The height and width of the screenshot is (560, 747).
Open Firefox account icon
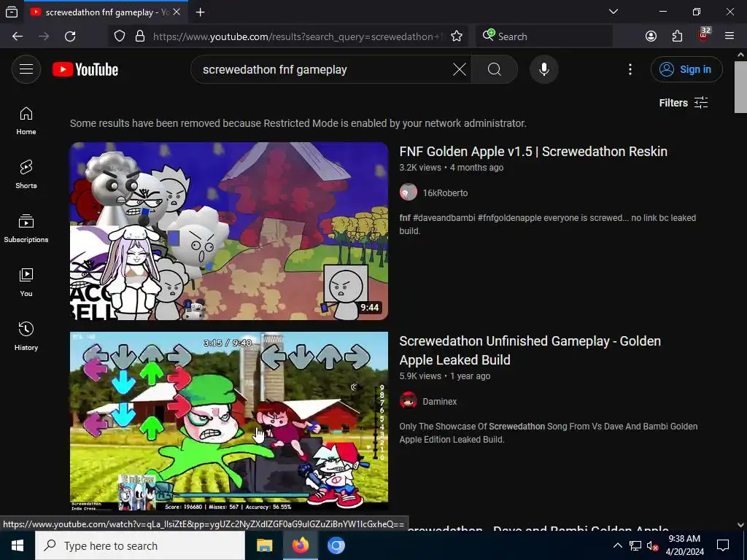(651, 36)
